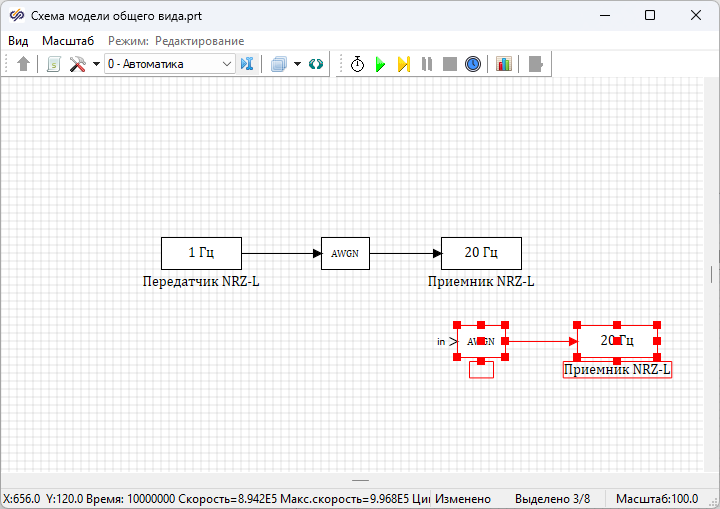
Task: Select the top AWGN block
Action: click(x=345, y=254)
